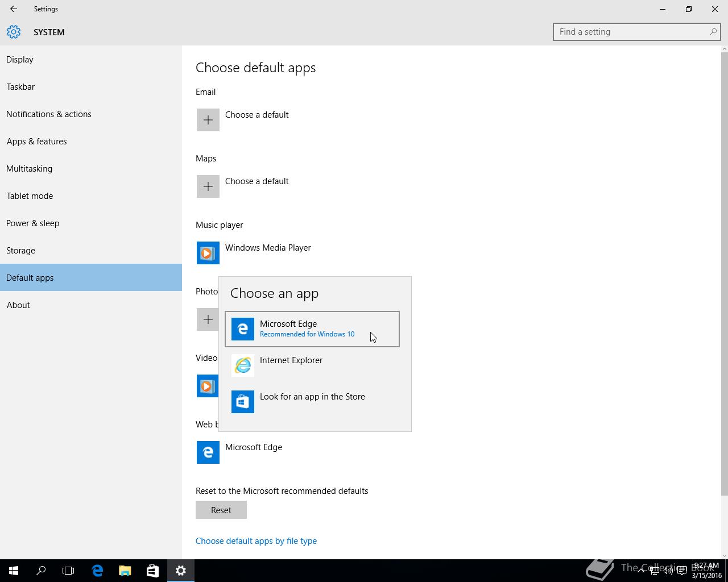Open the Start menu
This screenshot has width=728, height=582.
14,571
